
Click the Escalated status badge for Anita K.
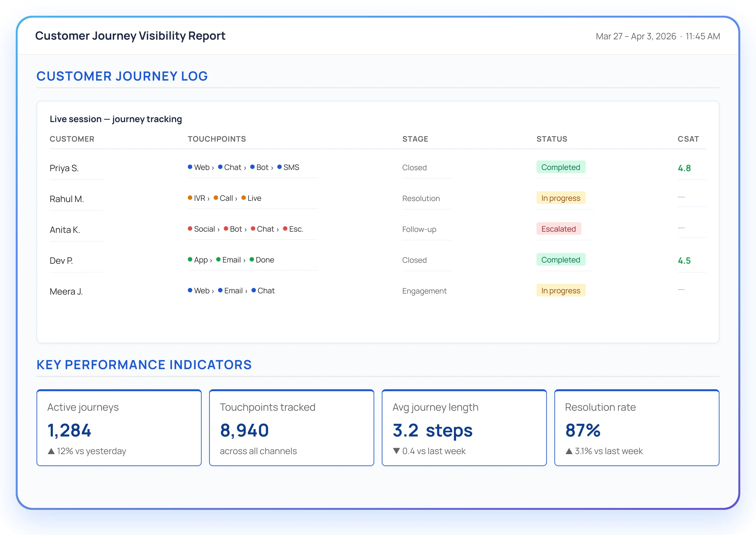pos(558,229)
